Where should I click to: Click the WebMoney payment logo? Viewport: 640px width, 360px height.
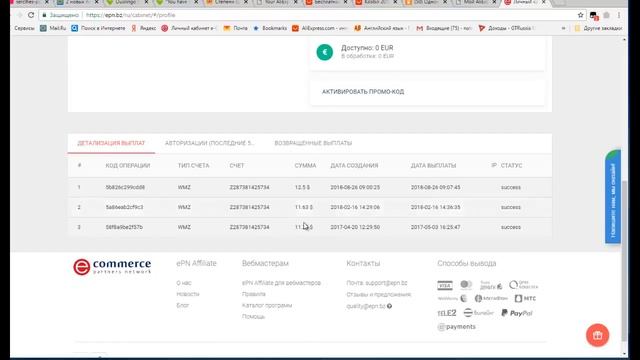pyautogui.click(x=452, y=298)
